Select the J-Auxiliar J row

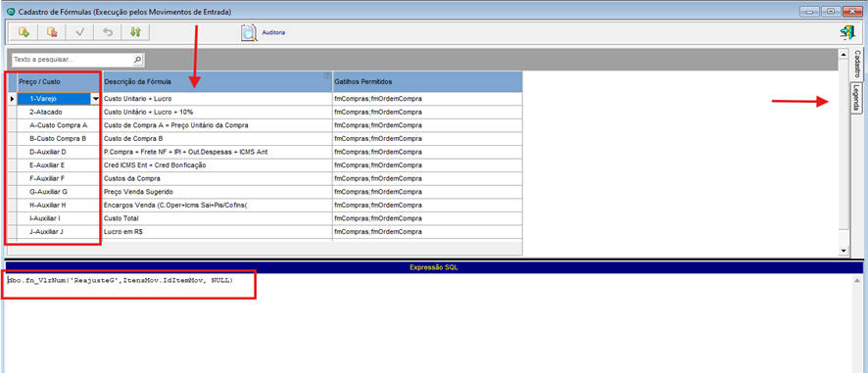[x=59, y=232]
